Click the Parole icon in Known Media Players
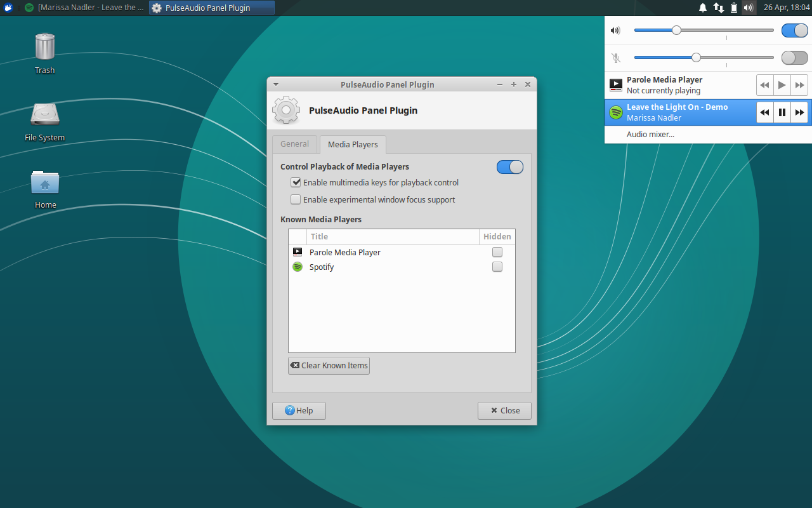812x508 pixels. point(298,252)
